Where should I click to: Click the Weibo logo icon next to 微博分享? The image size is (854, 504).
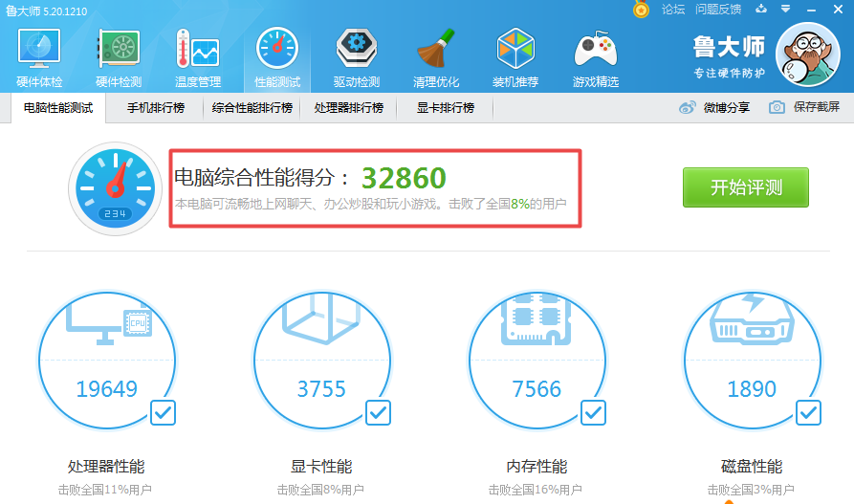click(688, 107)
